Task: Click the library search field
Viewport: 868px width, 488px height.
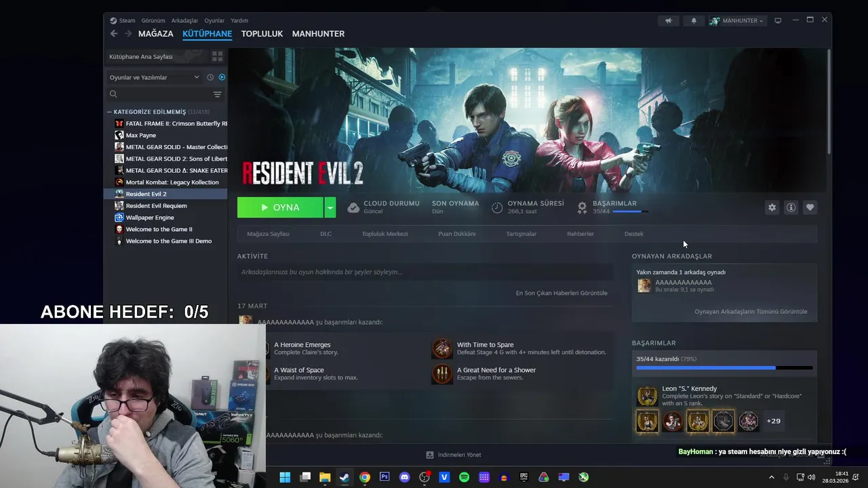Action: tap(158, 94)
